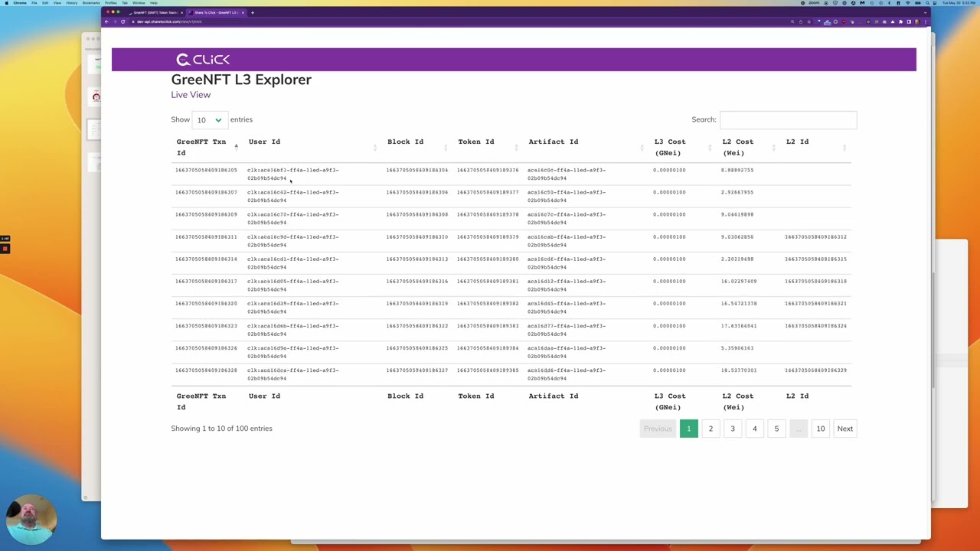Screen dimensions: 980x551
Task: Open the Chrome profile avatar
Action: point(916,21)
